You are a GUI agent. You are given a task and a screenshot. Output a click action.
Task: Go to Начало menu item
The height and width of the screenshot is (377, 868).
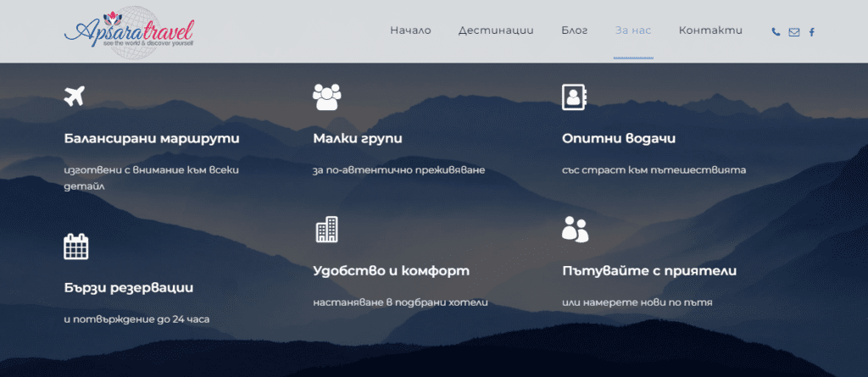point(410,30)
